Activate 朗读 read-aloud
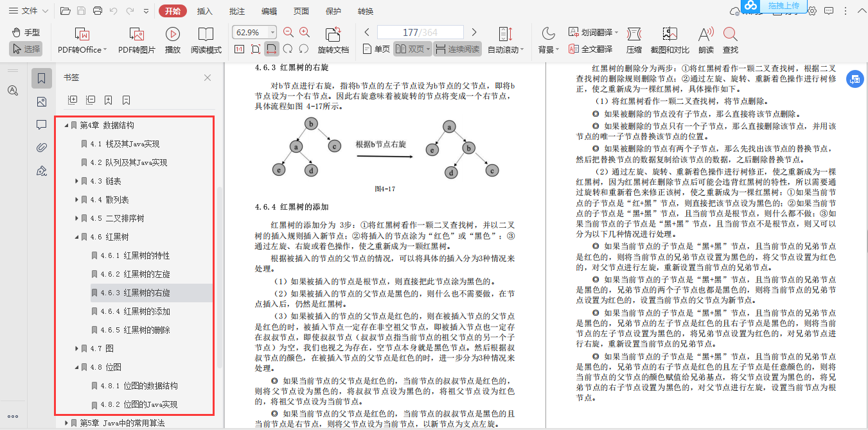868x430 pixels. (705, 40)
